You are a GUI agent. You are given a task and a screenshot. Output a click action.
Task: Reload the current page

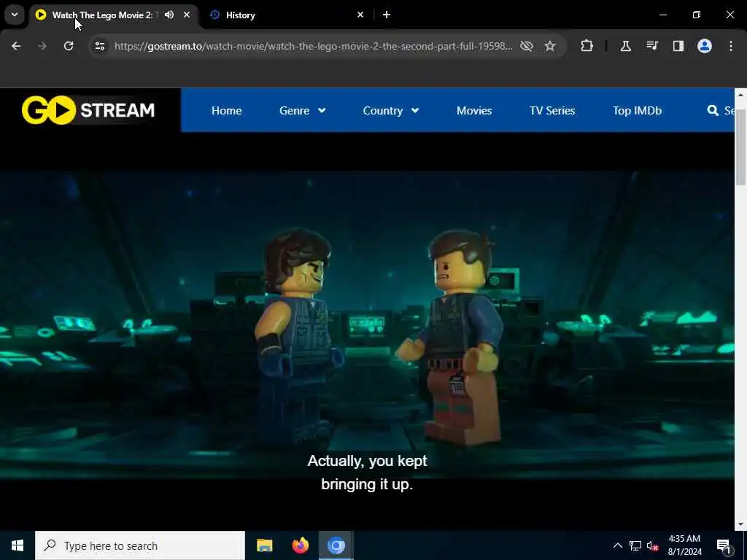[x=69, y=46]
